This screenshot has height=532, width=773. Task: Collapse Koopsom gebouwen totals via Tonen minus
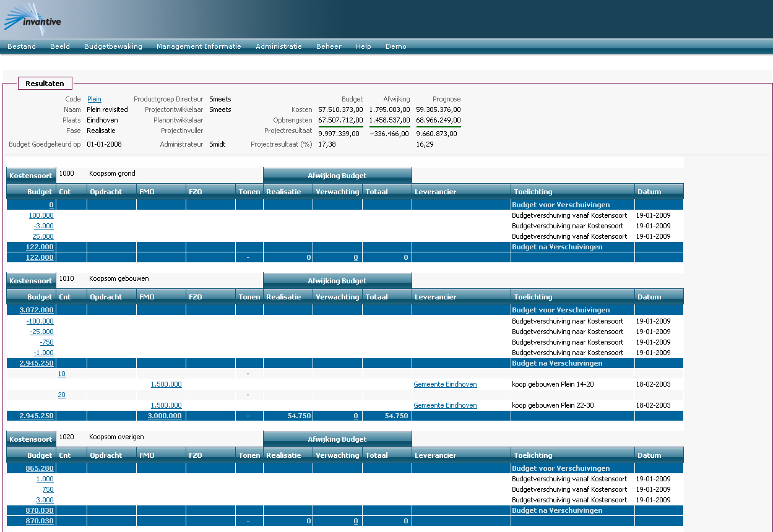pos(249,415)
